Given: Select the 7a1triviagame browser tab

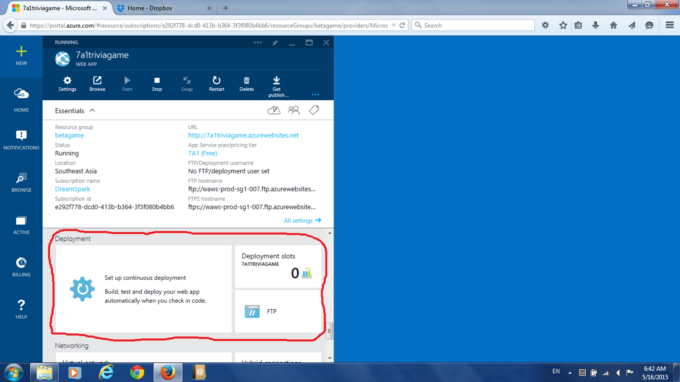Looking at the screenshot, I should tap(59, 8).
